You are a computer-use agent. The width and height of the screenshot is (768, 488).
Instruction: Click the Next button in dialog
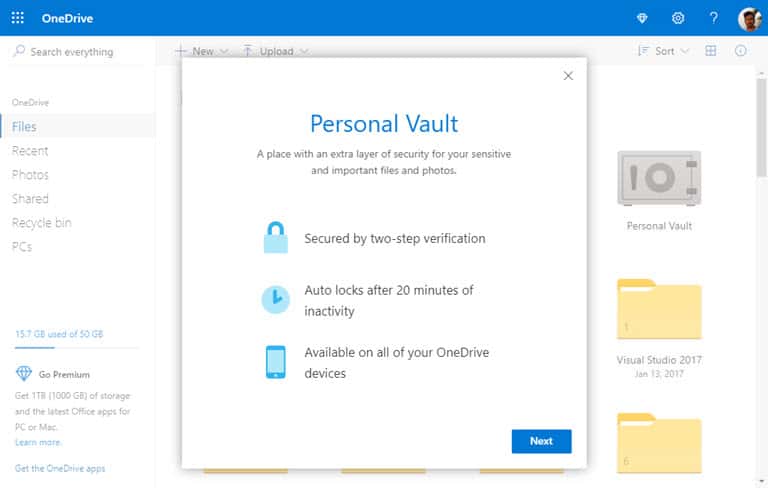tap(541, 441)
